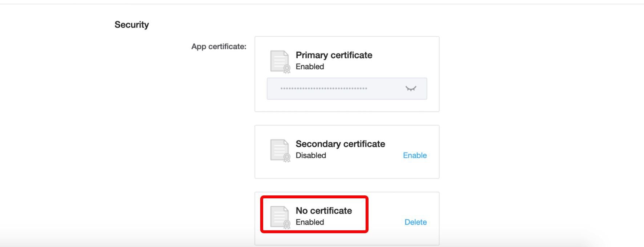
Task: Click the Primary certificate document icon
Action: point(280,62)
